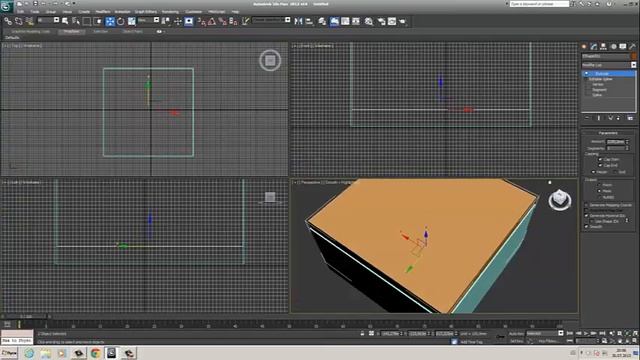Select the Link tool in main toolbar
Screen dimensions: 640x360
8,21
